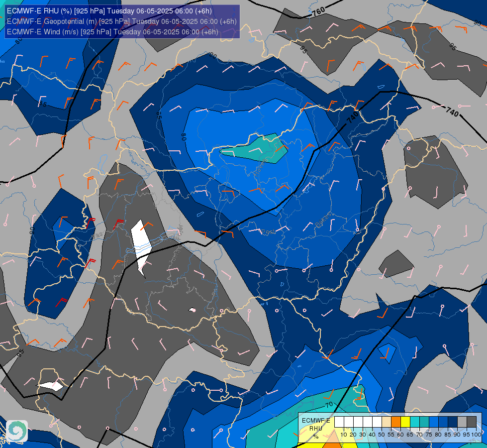Click the legend tick label 55
The height and width of the screenshot is (448, 487).
391,435
